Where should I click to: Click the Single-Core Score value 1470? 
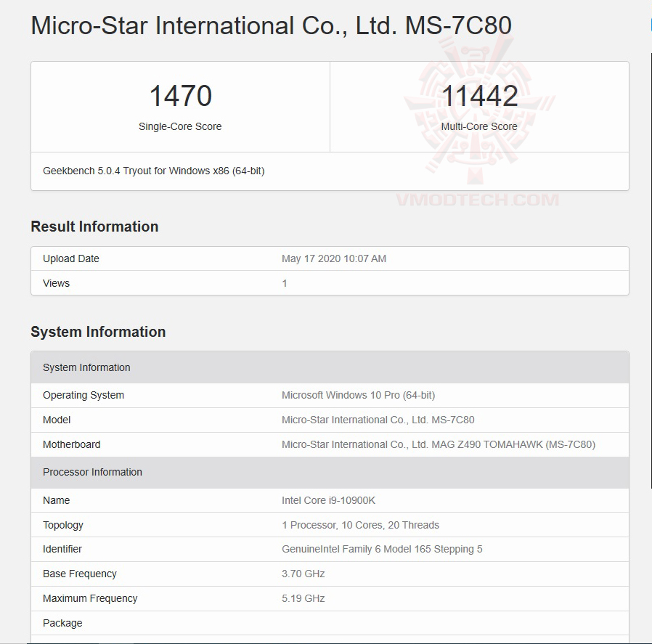[179, 95]
